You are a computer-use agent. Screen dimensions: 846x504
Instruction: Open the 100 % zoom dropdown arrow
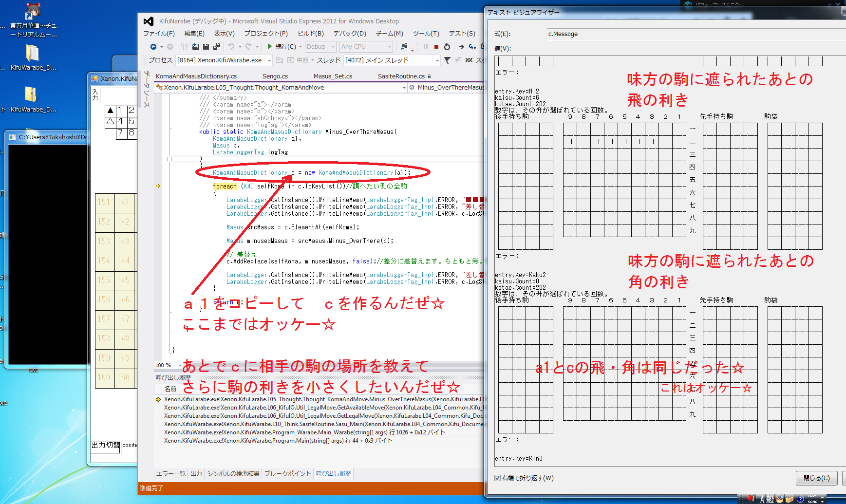[x=180, y=365]
